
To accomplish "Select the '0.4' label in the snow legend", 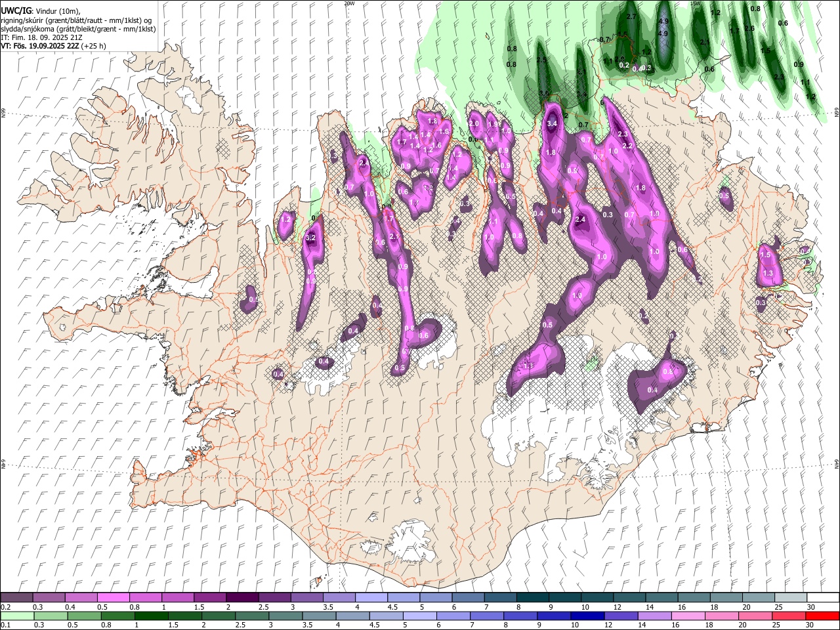I will click(70, 607).
